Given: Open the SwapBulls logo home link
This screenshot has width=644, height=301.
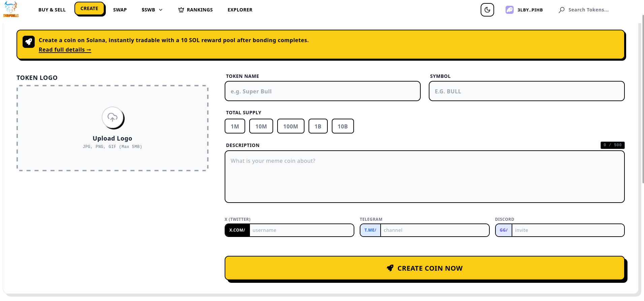Looking at the screenshot, I should pos(11,9).
